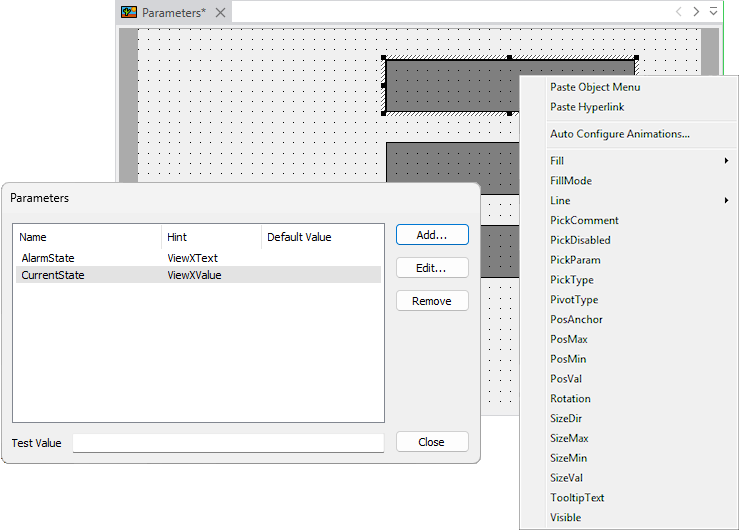
Task: Close the Parameters* tab
Action: (221, 13)
